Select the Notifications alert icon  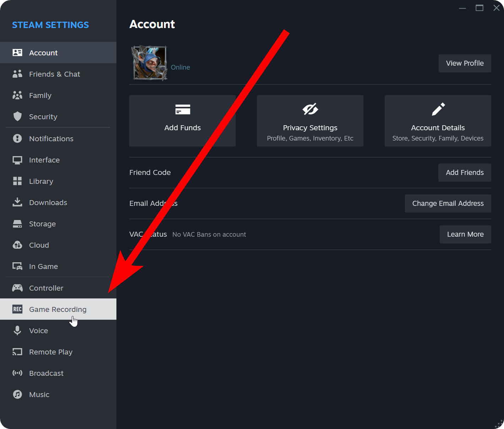17,138
